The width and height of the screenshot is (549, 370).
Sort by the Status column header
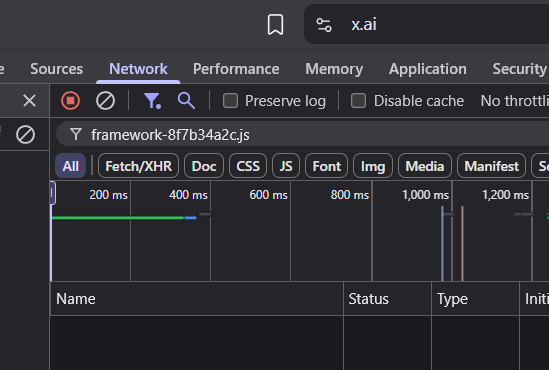(388, 299)
